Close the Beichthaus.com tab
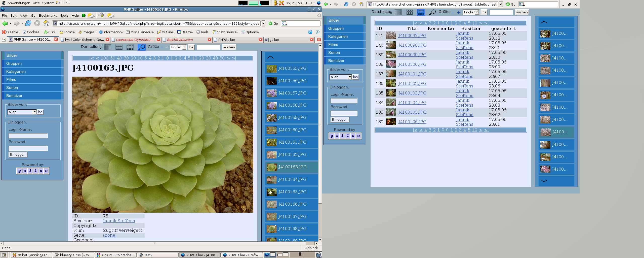This screenshot has width=644, height=258. [210, 40]
